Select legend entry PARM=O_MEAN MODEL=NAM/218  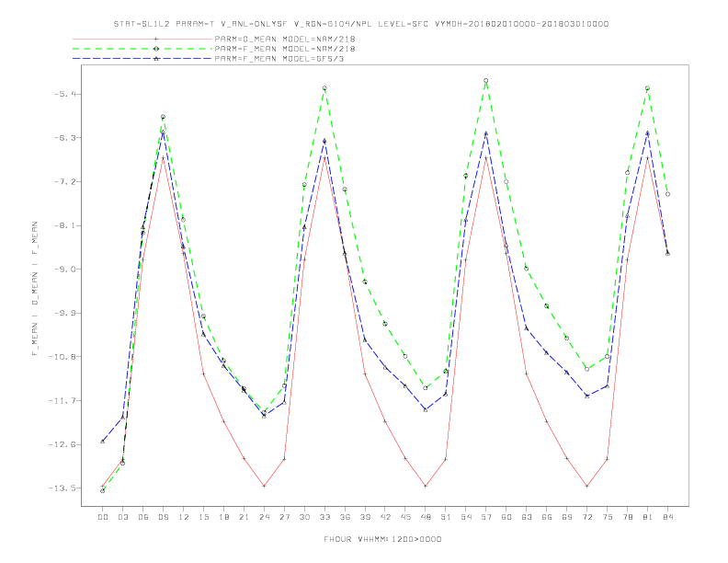[x=285, y=39]
